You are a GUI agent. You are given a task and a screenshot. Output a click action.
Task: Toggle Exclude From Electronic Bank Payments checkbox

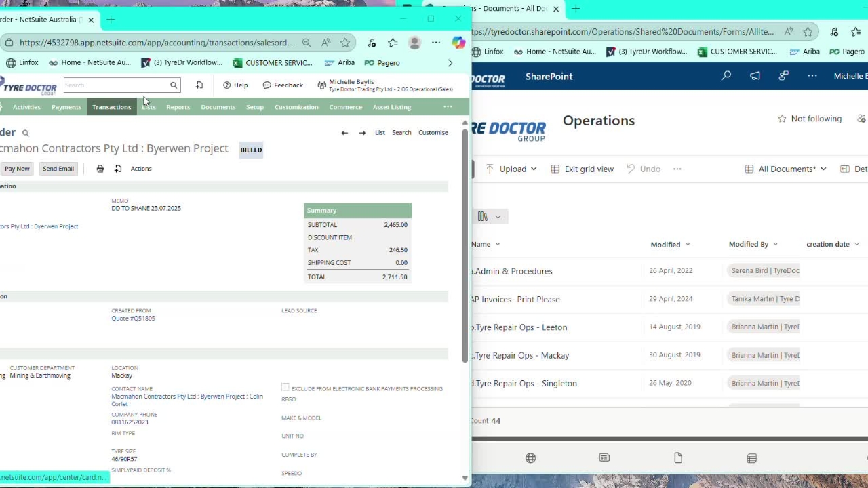285,388
